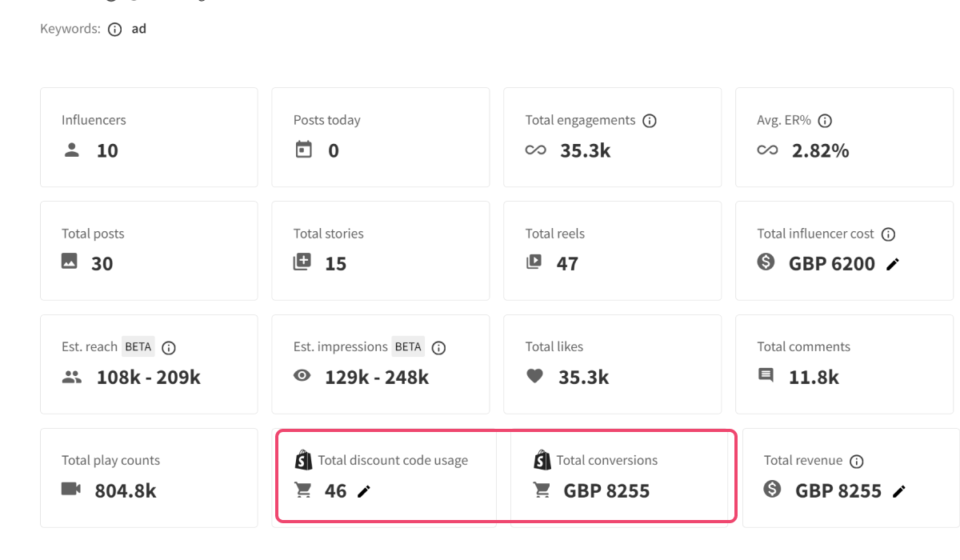Edit the discount code usage count

(x=364, y=492)
